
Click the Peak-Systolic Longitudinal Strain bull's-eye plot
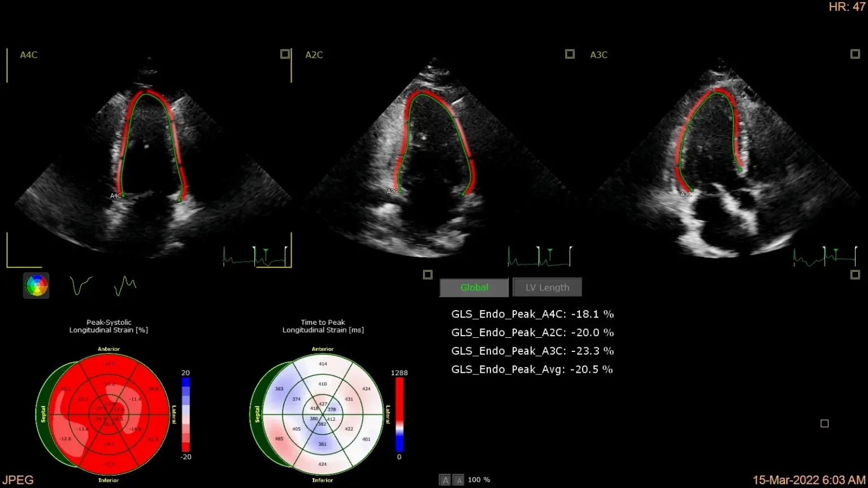click(108, 415)
